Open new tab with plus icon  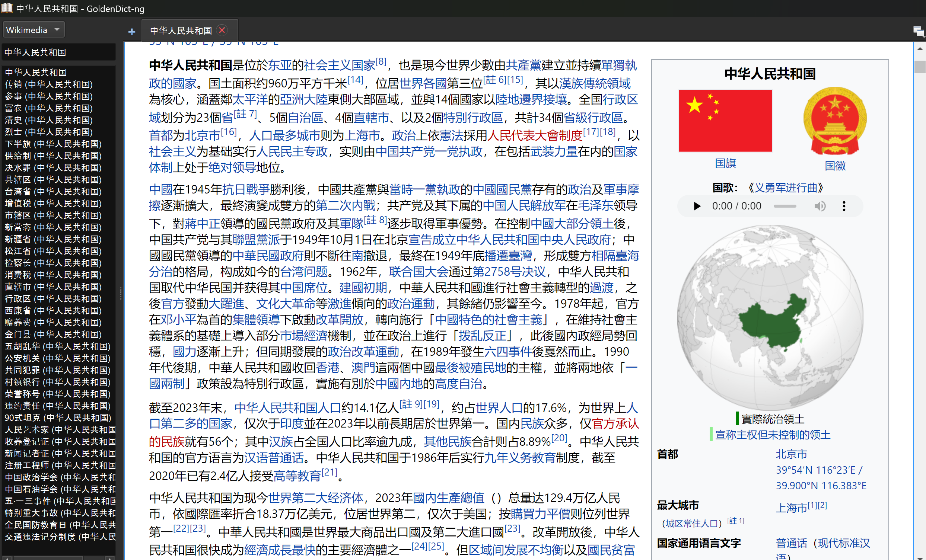pyautogui.click(x=131, y=32)
